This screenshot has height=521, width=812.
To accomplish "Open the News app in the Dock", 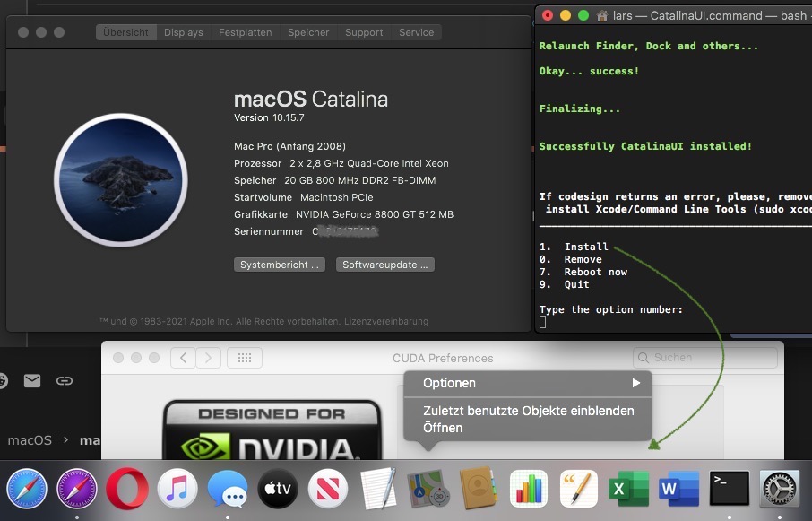I will 328,489.
